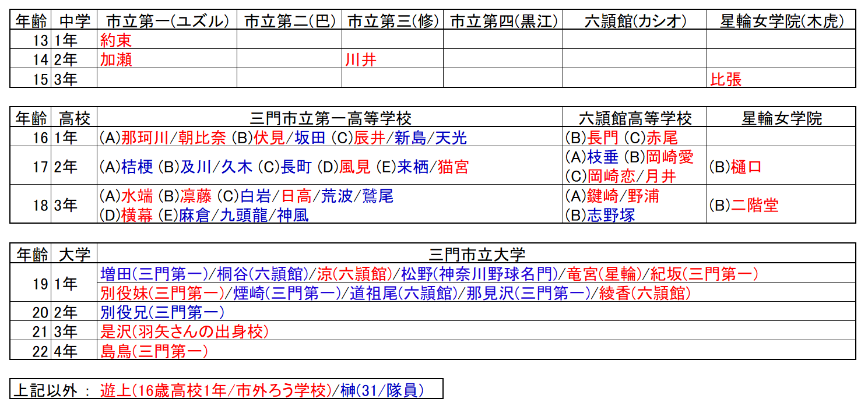Click the row starting with 増田(三門第一)
Image resolution: width=868 pixels, height=413 pixels.
click(476, 273)
